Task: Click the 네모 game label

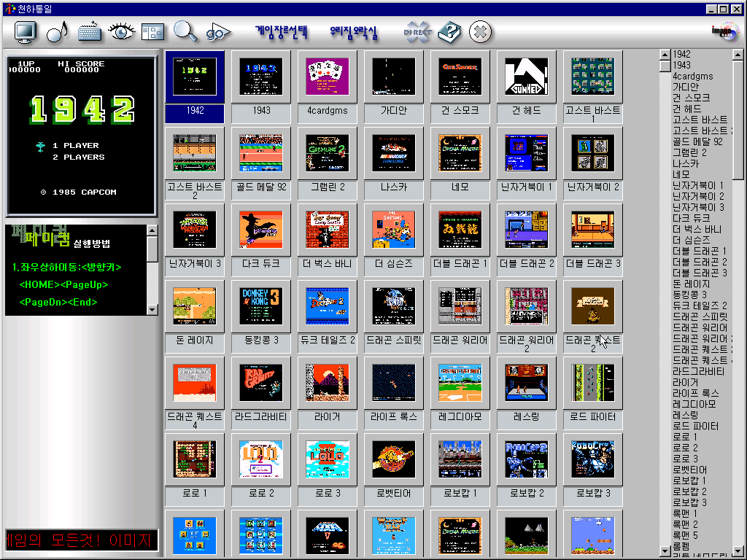Action: pyautogui.click(x=460, y=187)
